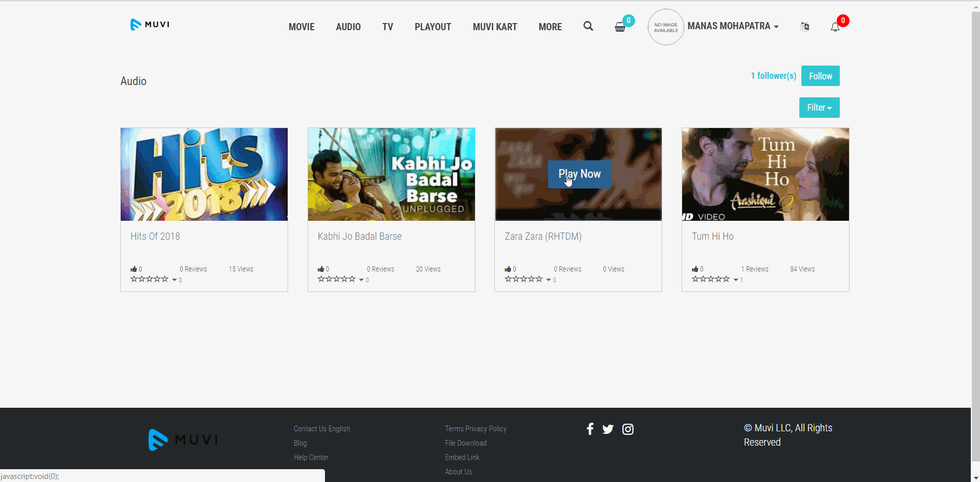Image resolution: width=980 pixels, height=482 pixels.
Task: Click the page vertical scrollbar
Action: click(x=975, y=237)
